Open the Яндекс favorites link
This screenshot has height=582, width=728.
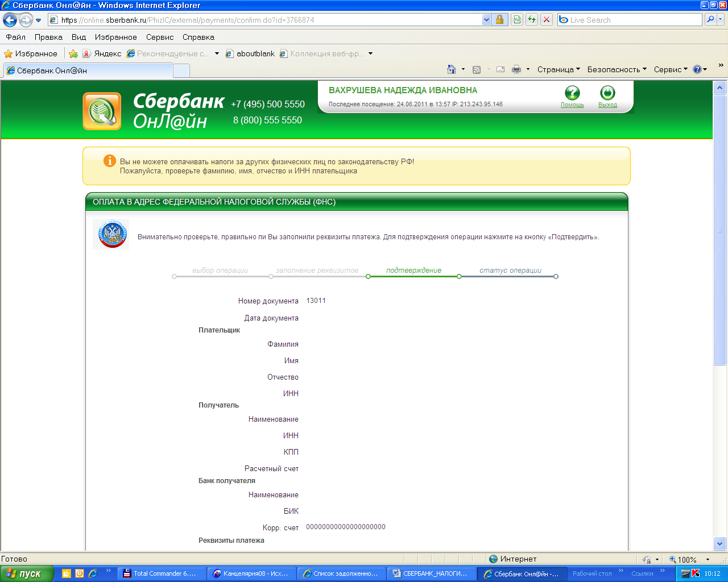click(102, 53)
